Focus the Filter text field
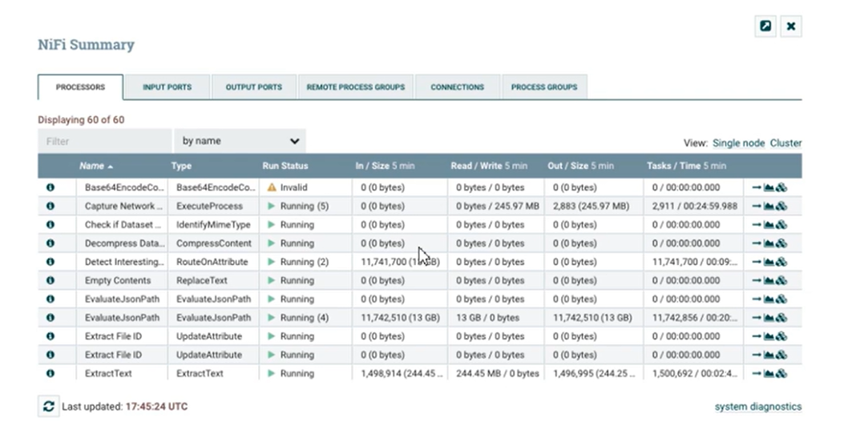The image size is (868, 426). [x=105, y=141]
